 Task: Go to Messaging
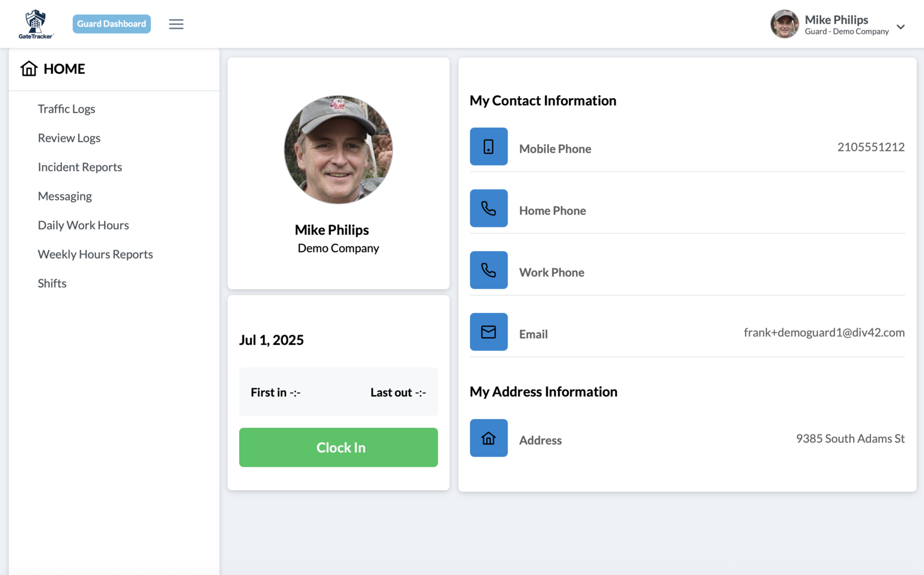(x=65, y=196)
